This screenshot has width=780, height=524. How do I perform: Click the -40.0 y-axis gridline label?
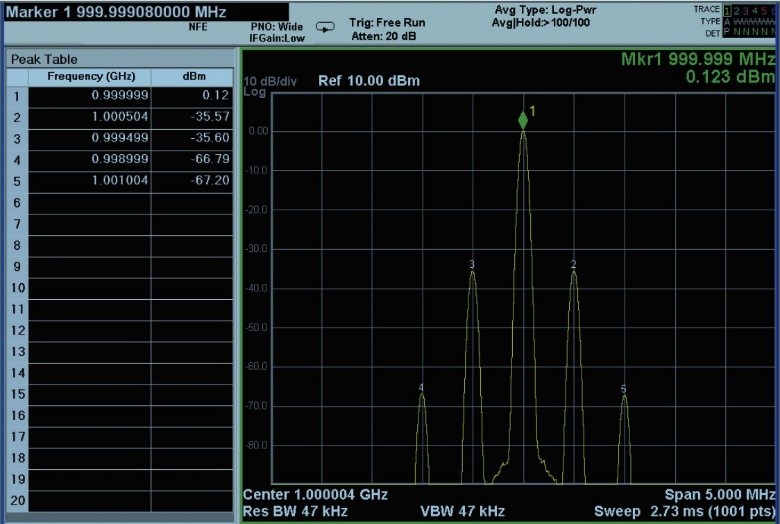pyautogui.click(x=257, y=289)
